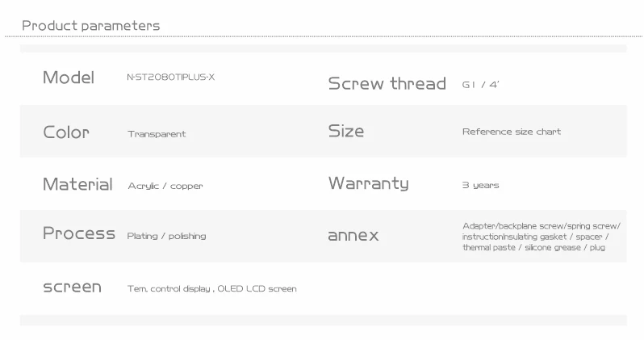Click the model number N-ST2080TIPLUS-X

(170, 77)
